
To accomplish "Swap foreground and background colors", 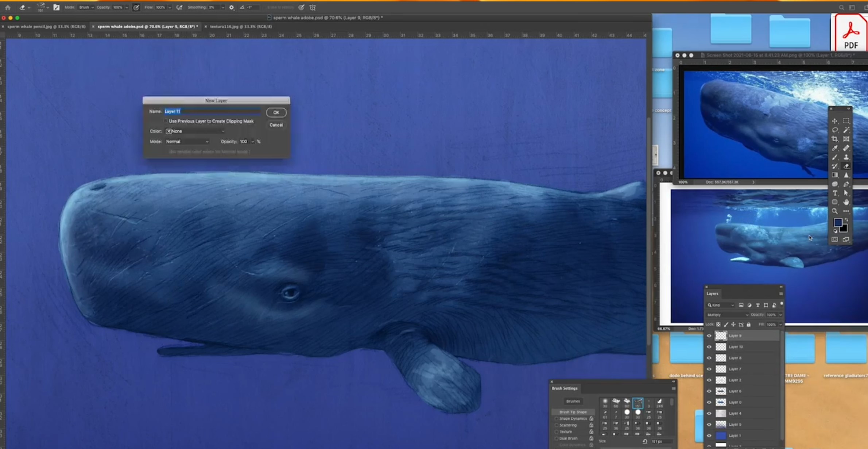I will [846, 220].
